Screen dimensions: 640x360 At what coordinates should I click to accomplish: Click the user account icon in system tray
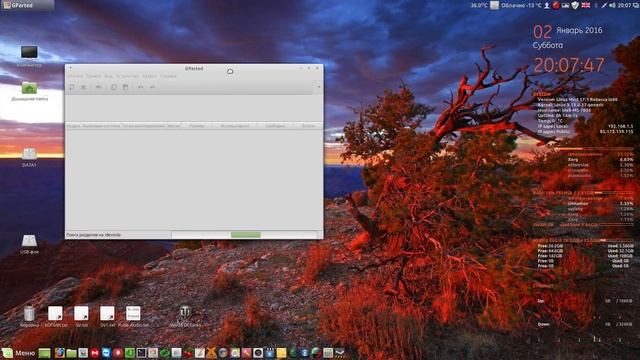click(547, 5)
